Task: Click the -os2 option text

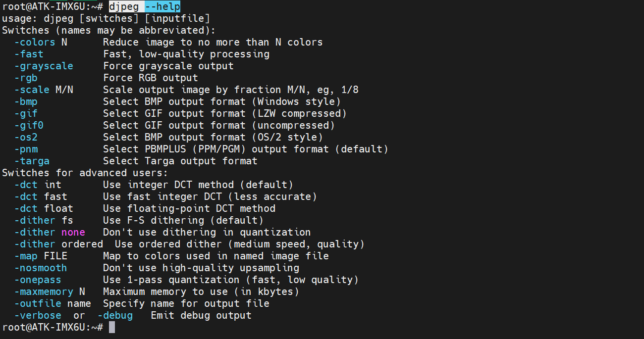Action: tap(25, 137)
